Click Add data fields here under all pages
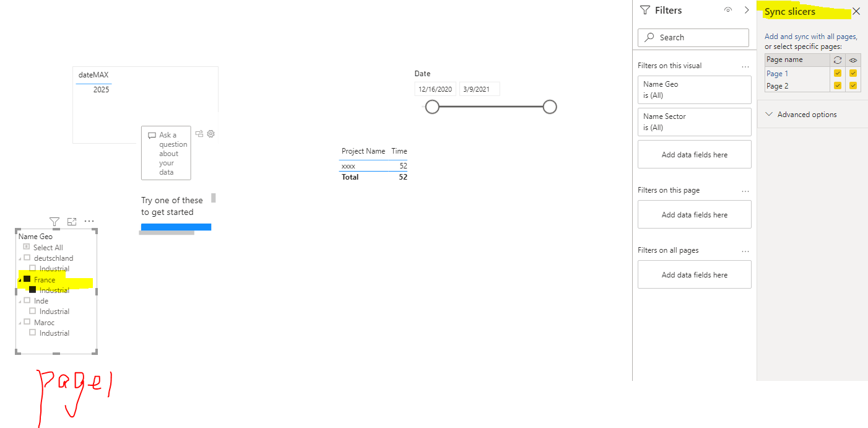 tap(694, 275)
